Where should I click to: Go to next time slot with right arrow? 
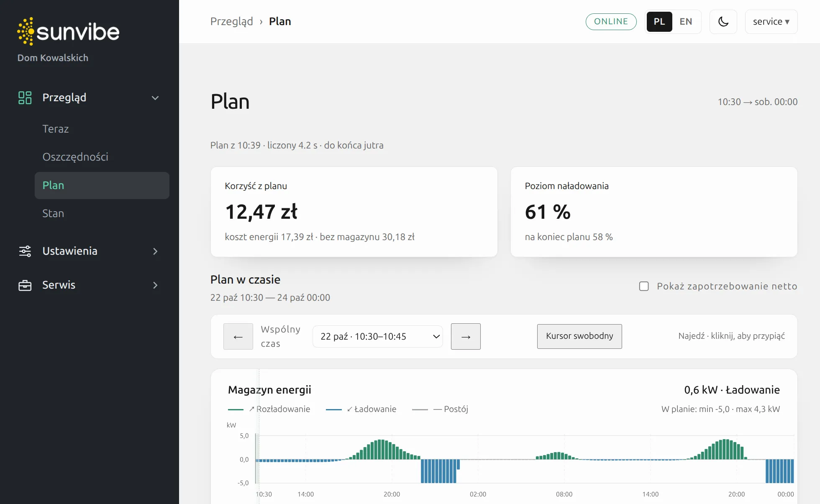tap(466, 336)
